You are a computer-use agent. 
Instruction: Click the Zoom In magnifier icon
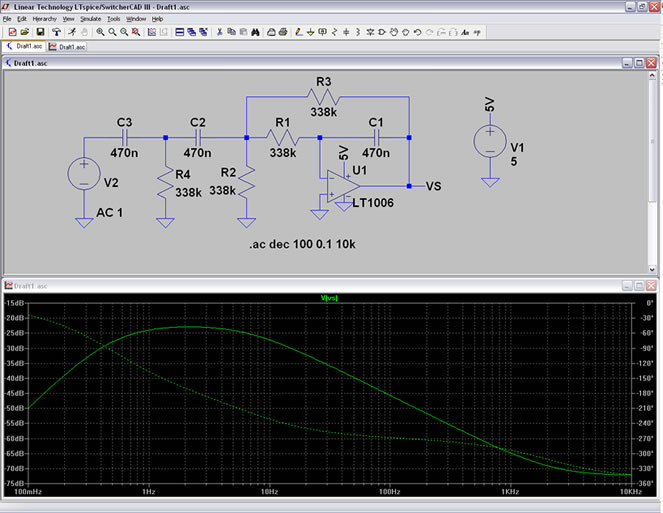coord(101,32)
